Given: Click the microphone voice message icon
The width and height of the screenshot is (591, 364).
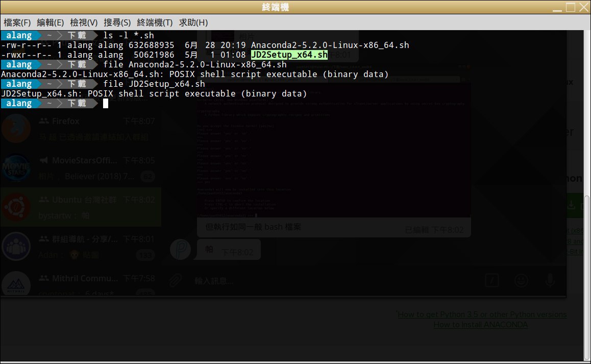Looking at the screenshot, I should (x=550, y=280).
